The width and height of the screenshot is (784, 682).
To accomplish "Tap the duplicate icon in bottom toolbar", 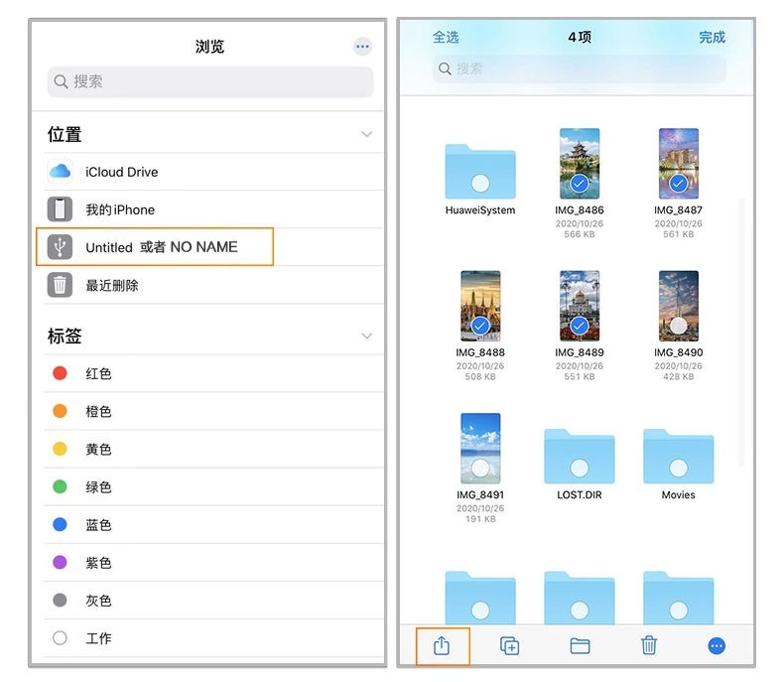I will pos(509,645).
